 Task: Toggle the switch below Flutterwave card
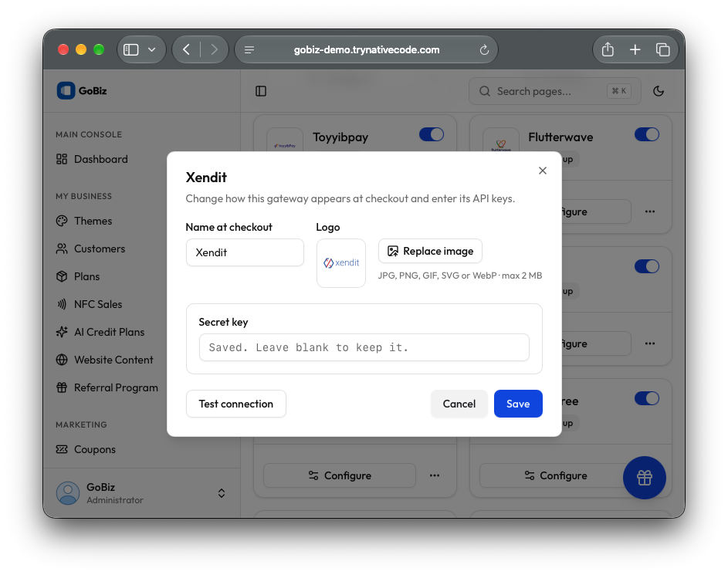647,266
